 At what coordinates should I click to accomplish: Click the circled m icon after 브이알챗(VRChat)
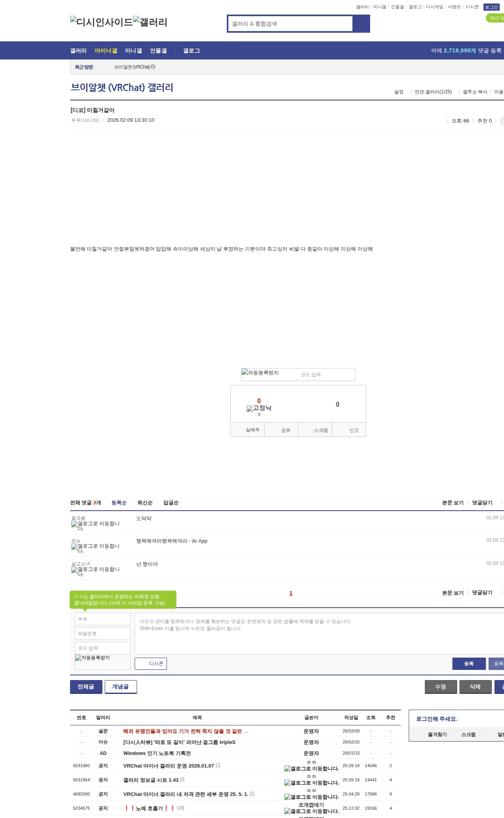(153, 67)
